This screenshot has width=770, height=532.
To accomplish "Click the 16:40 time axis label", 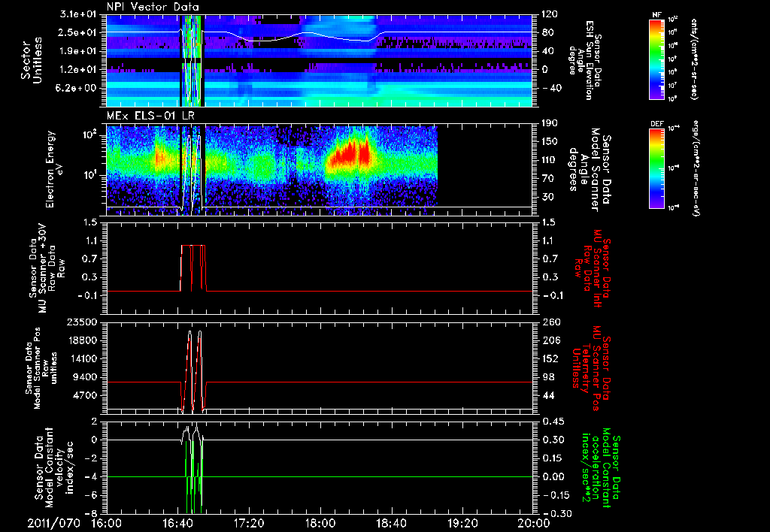I will point(178,523).
